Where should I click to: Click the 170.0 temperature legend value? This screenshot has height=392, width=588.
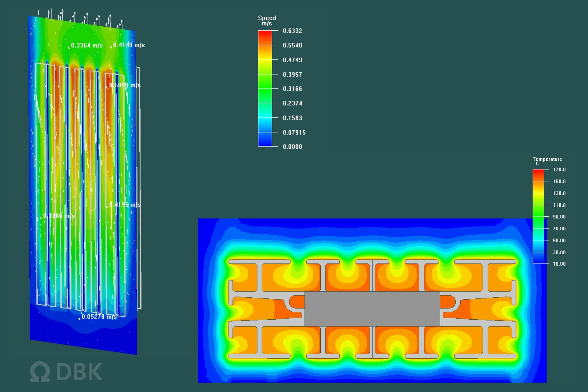point(559,170)
